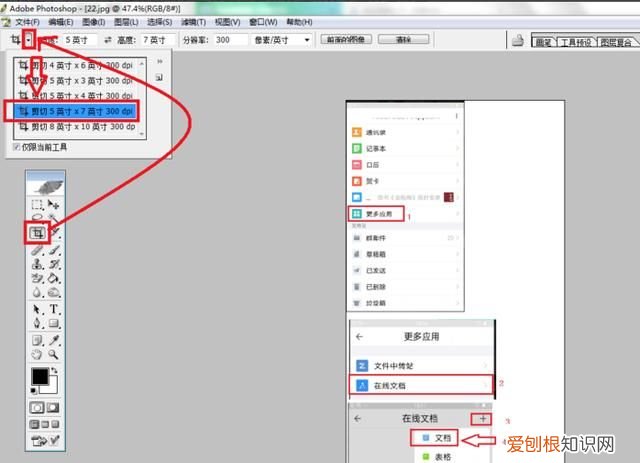
Task: Select the Paint Bucket tool
Action: [x=54, y=278]
